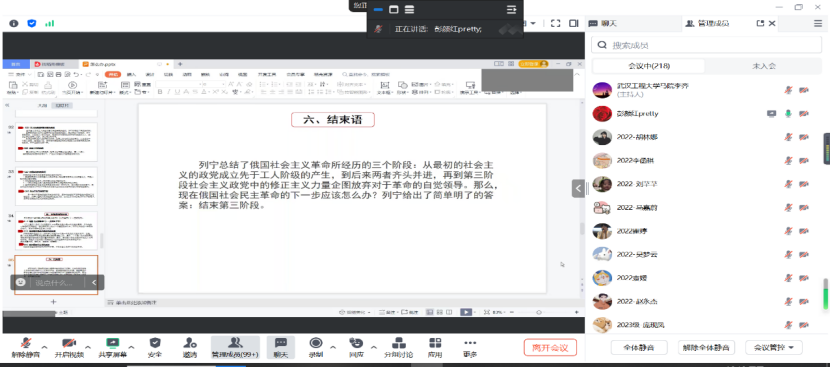Click the WPS zoom slider
Image resolution: width=831 pixels, height=367 pixels.
point(539,312)
